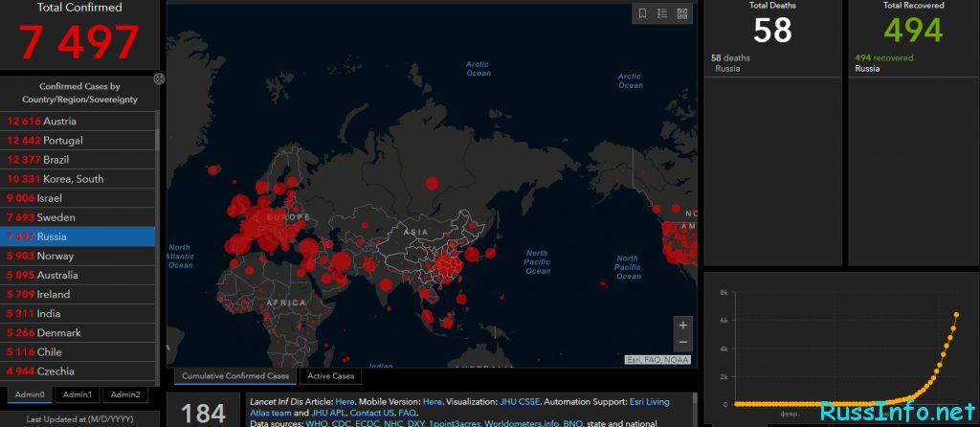Open the basemap gallery grid icon
The width and height of the screenshot is (980, 427).
(x=681, y=13)
